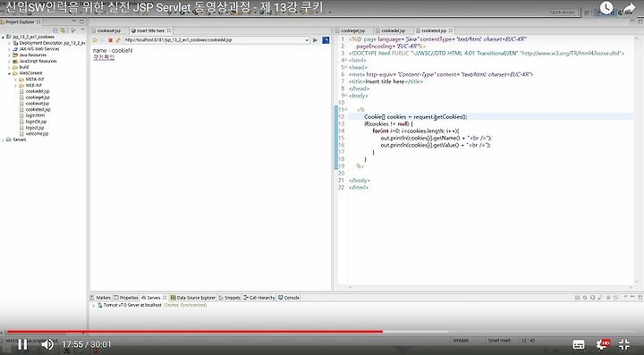This screenshot has width=644, height=355.
Task: Click the Quick Access search field
Action: 563,13
